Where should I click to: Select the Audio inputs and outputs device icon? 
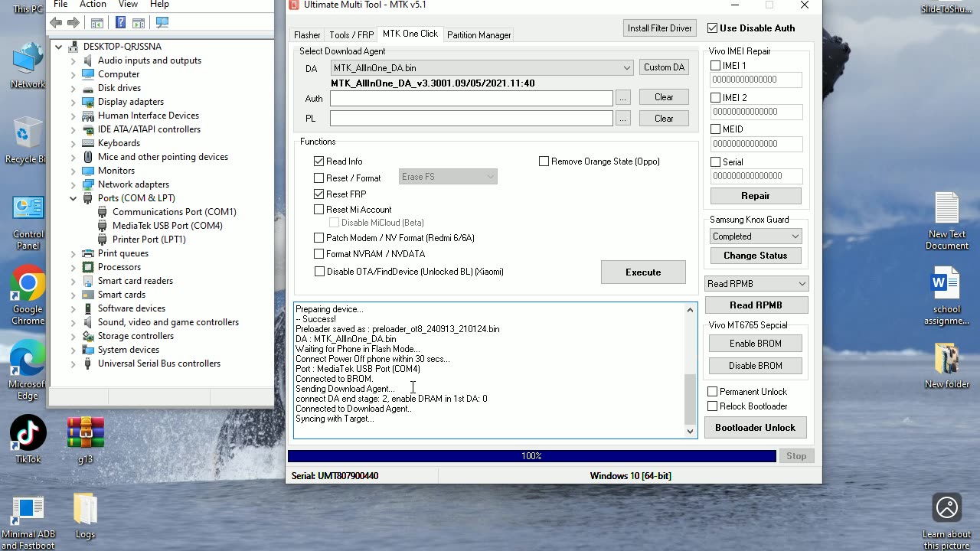[x=88, y=60]
